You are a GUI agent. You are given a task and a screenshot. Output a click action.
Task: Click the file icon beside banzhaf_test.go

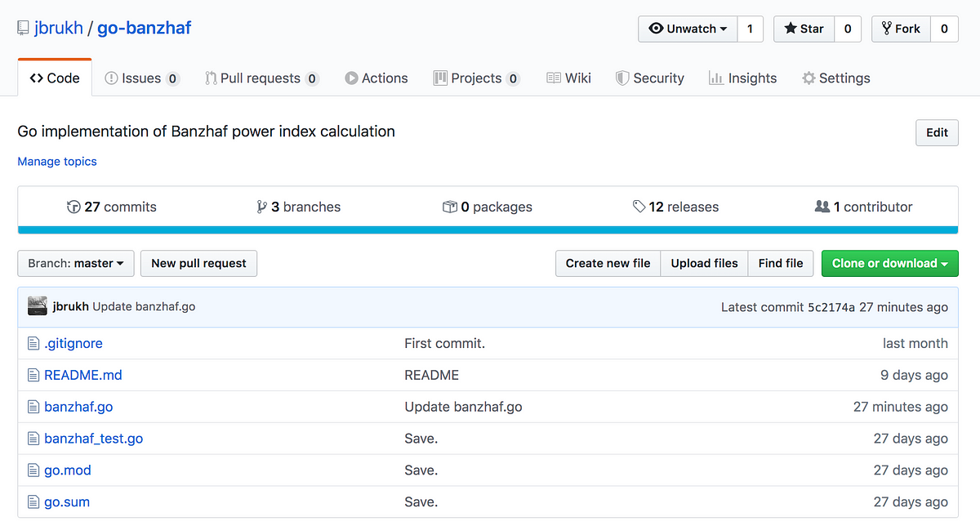(x=33, y=439)
